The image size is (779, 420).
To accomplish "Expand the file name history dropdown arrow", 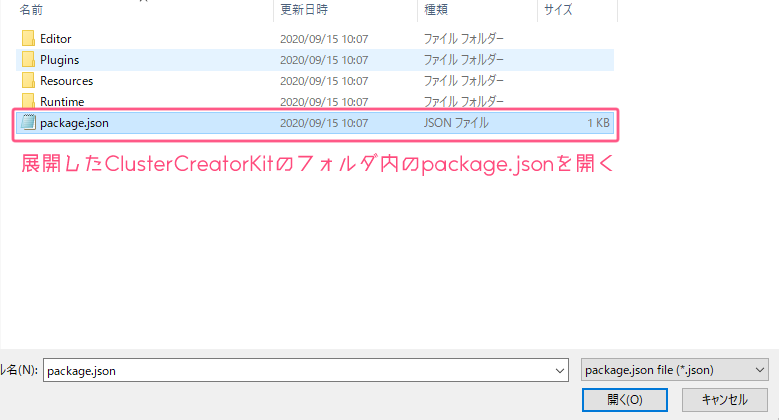I will 560,370.
